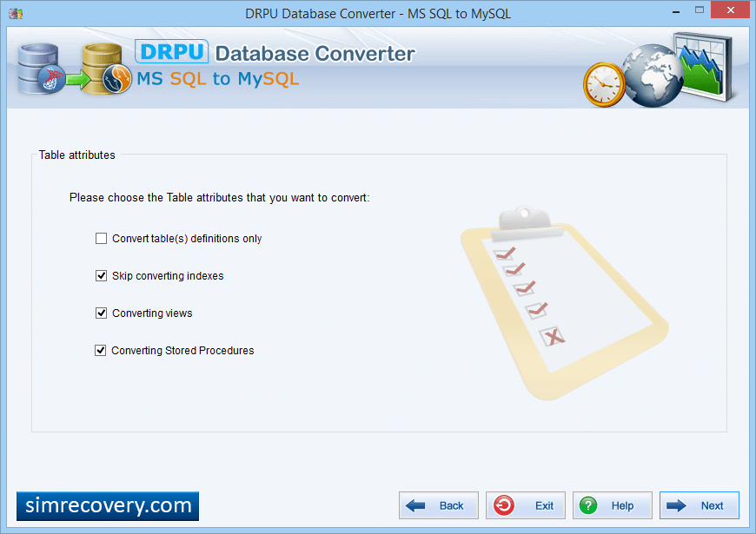
Task: Uncheck Converting Stored Procedures checkbox
Action: (100, 351)
